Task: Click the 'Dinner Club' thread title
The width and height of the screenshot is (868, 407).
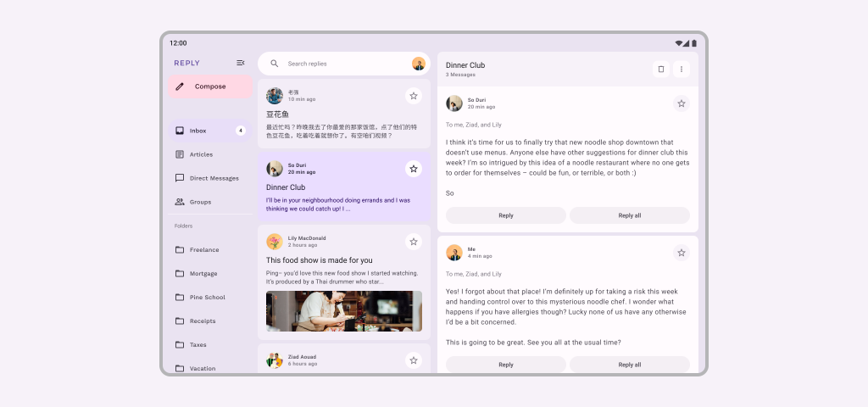Action: (x=465, y=65)
